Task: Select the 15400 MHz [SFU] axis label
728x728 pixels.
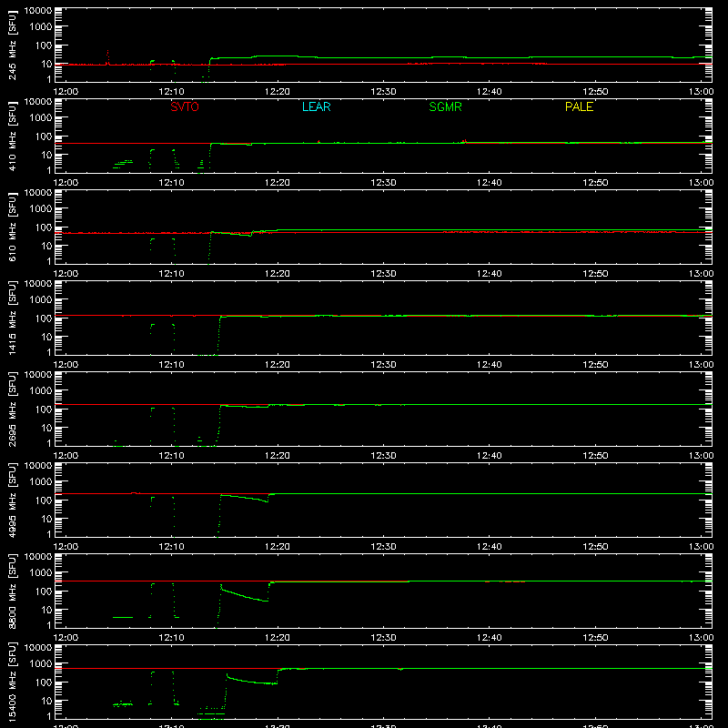Action: pyautogui.click(x=12, y=682)
